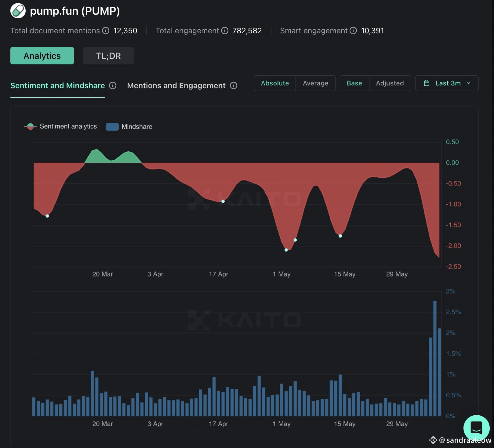Screen dimensions: 494x448
Task: Open info icon beside Total document mentions
Action: click(x=106, y=31)
